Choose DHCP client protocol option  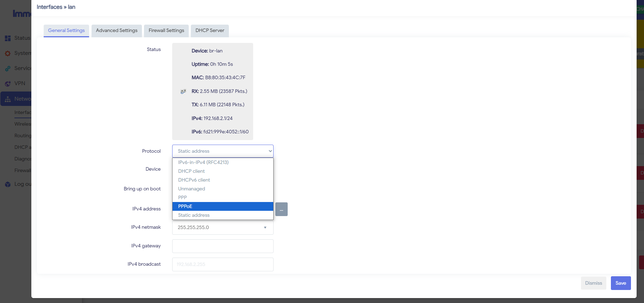[223, 171]
